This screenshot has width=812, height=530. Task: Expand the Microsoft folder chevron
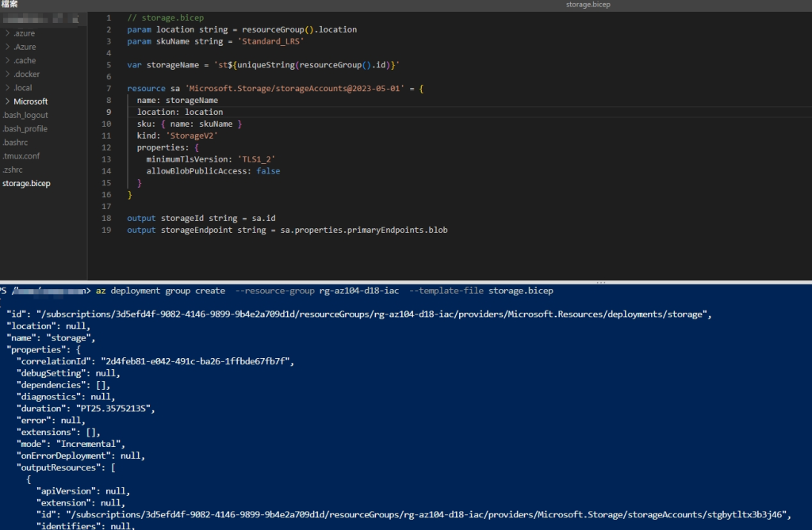[7, 101]
